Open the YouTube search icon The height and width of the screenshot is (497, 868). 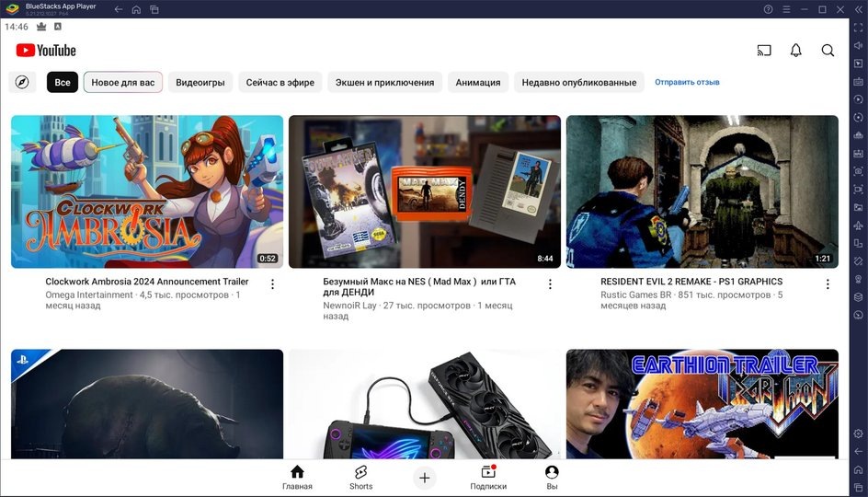(828, 51)
